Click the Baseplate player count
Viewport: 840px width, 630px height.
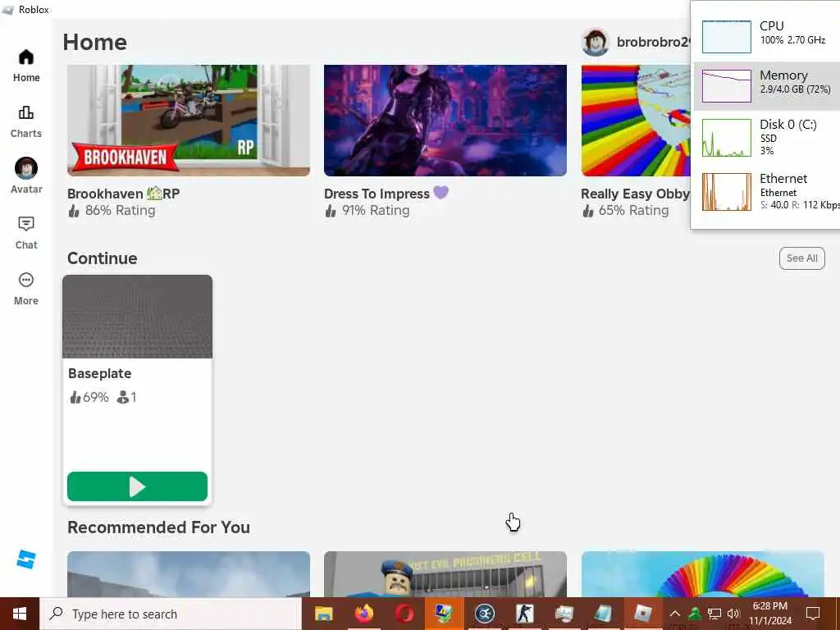127,397
